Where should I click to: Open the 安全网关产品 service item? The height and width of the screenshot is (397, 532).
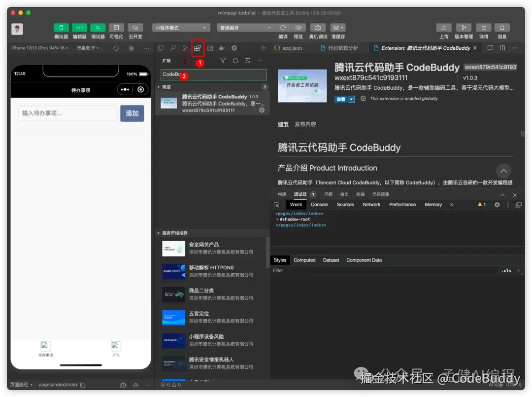[213, 248]
